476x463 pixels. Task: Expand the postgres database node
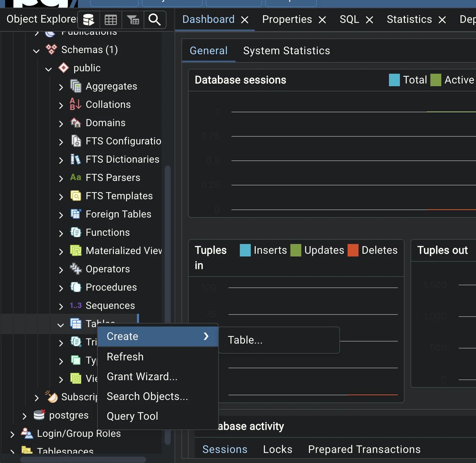[x=24, y=416]
